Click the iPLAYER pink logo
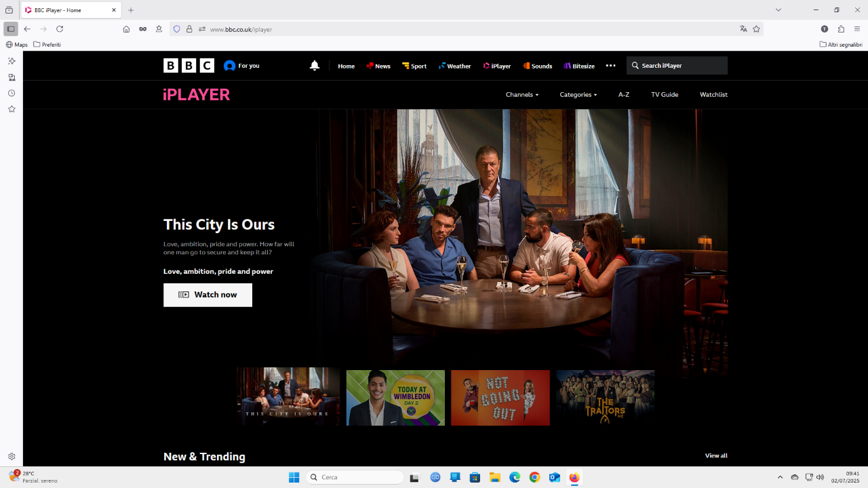This screenshot has height=488, width=868. click(x=197, y=95)
